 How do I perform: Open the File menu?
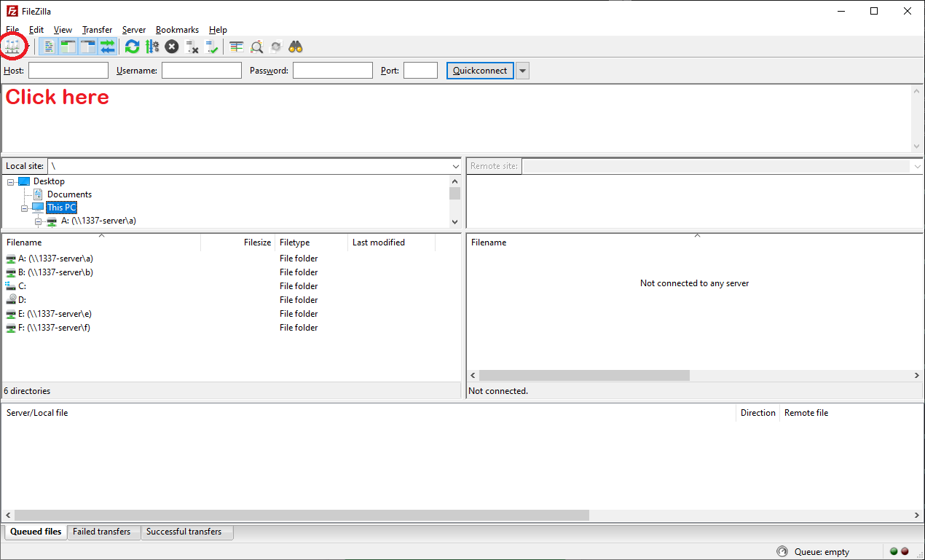(12, 30)
